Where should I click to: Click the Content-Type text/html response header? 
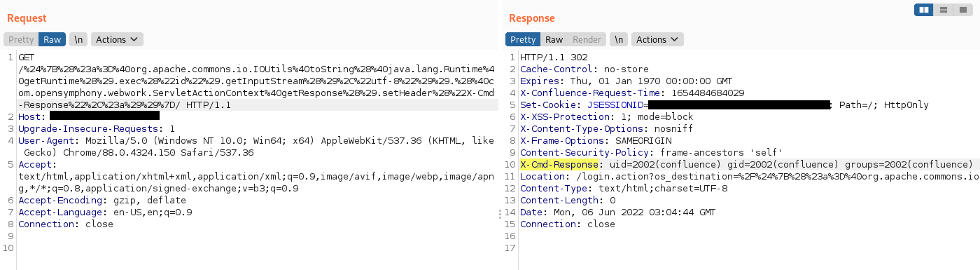pos(624,188)
